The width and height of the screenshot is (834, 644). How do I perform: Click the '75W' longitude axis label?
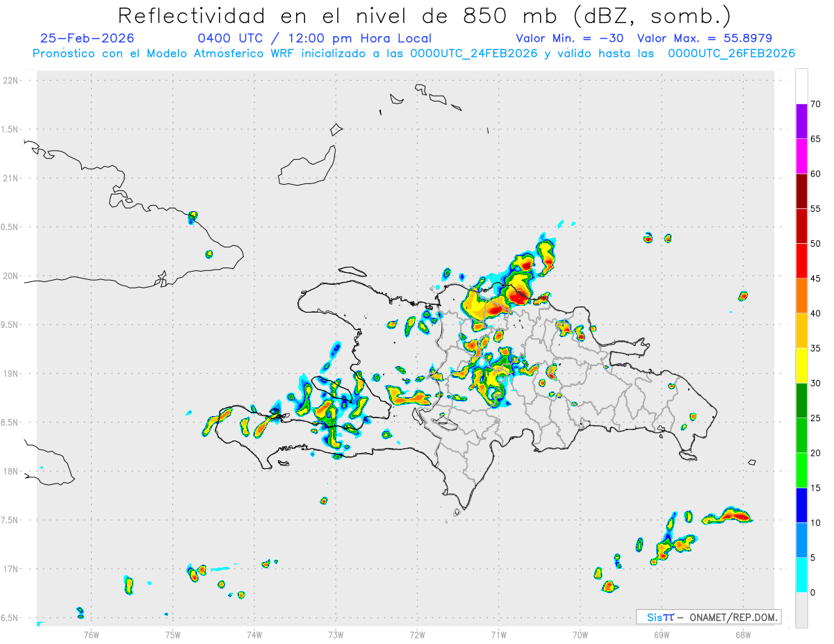coord(173,634)
